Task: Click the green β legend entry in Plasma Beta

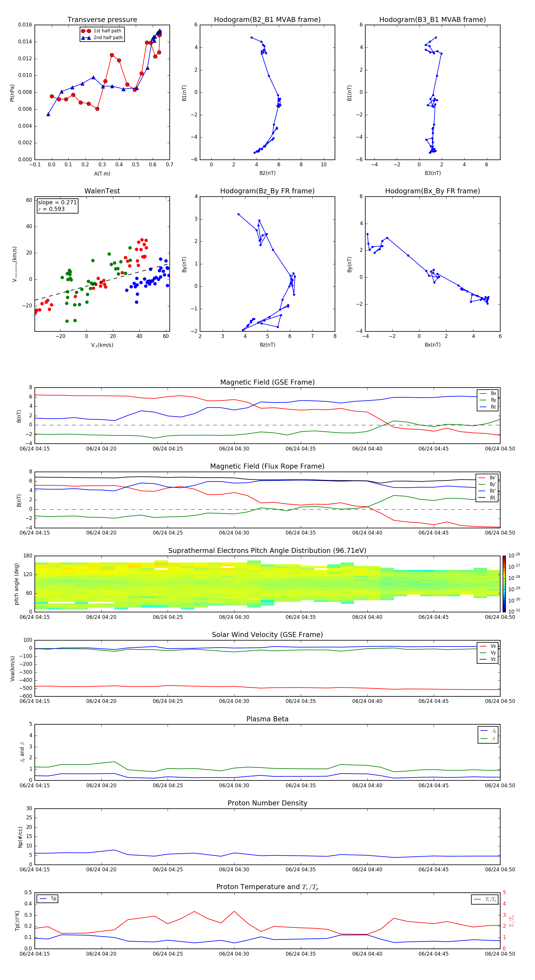Action: tap(488, 739)
